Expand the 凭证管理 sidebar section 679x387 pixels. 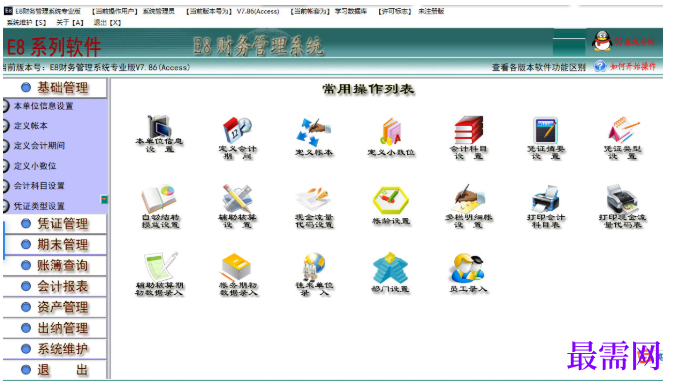[x=55, y=224]
